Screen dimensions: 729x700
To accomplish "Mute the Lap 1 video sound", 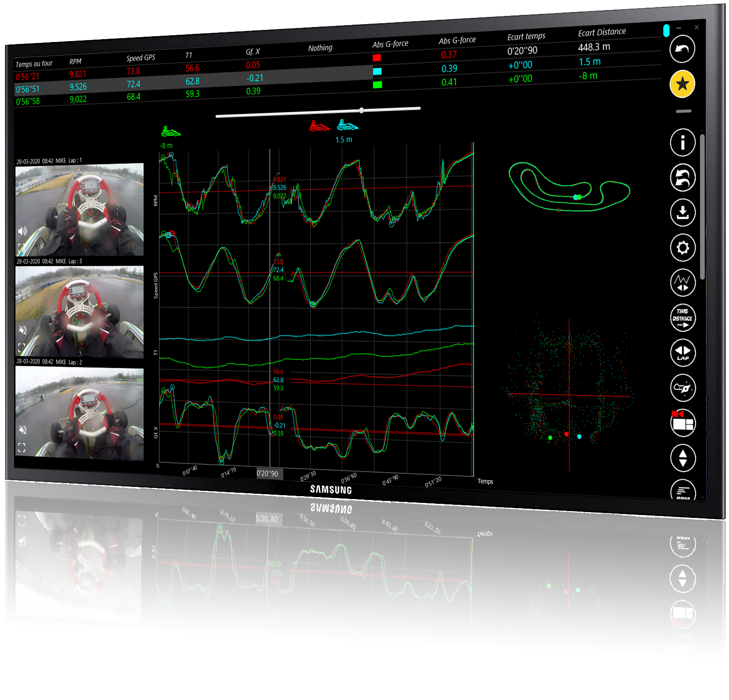I will coord(22,231).
